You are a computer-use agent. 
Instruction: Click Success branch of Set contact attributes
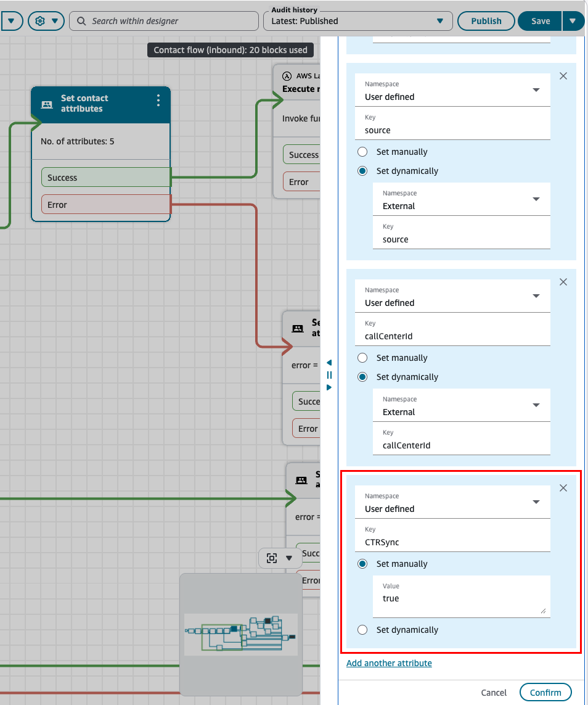[106, 177]
